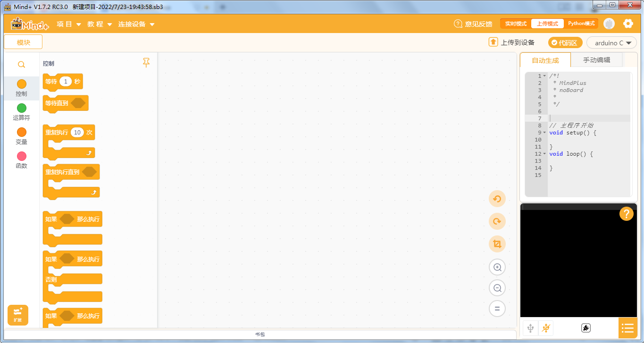Image resolution: width=644 pixels, height=343 pixels.
Task: Click code line 'void setup() {'
Action: [573, 133]
